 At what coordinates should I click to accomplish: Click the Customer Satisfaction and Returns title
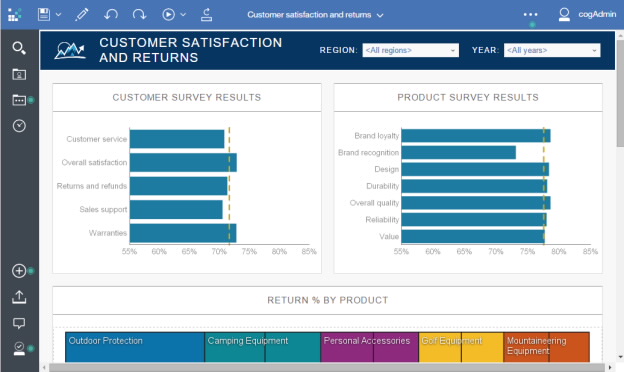(191, 50)
